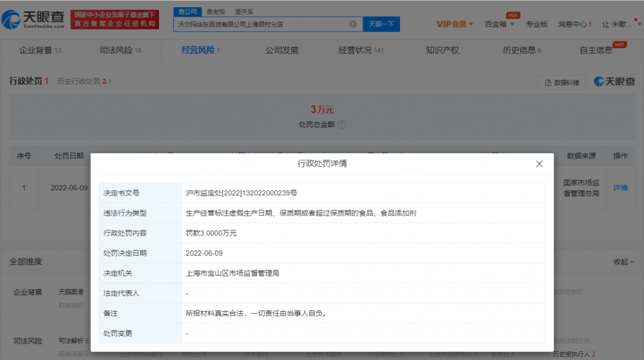The height and width of the screenshot is (360, 644).
Task: Switch to 查关系 search tab
Action: [x=243, y=12]
